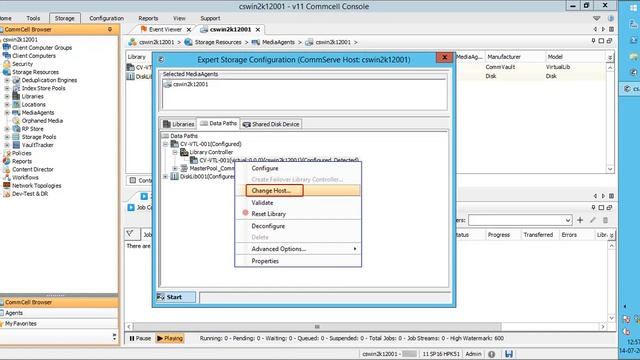Switch to the Data Paths tab
Screen dimensions: 640x360
pyautogui.click(x=218, y=123)
